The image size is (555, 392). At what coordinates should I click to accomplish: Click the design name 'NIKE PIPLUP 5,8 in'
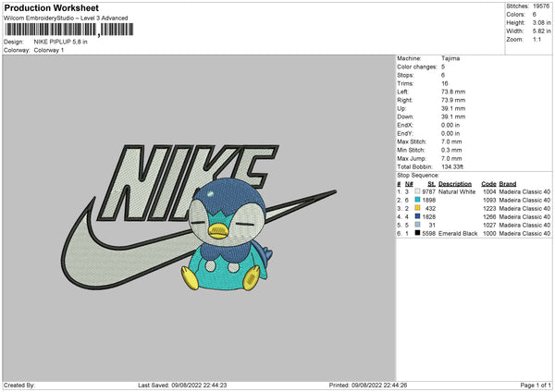[x=60, y=42]
